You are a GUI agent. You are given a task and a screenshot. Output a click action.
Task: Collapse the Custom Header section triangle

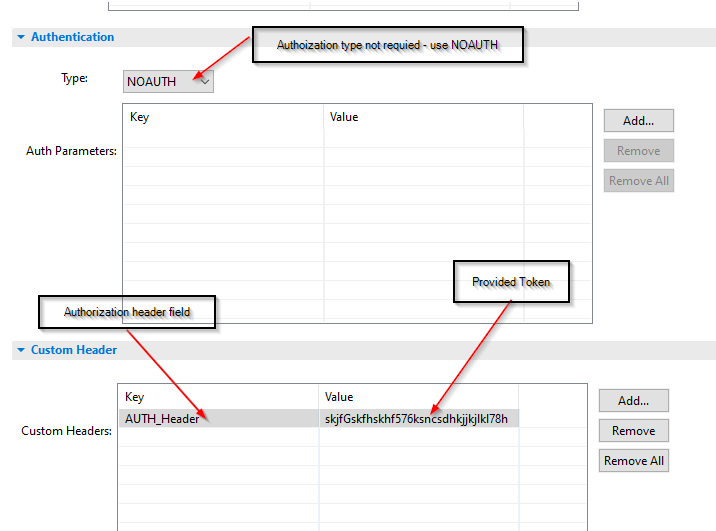pos(20,351)
